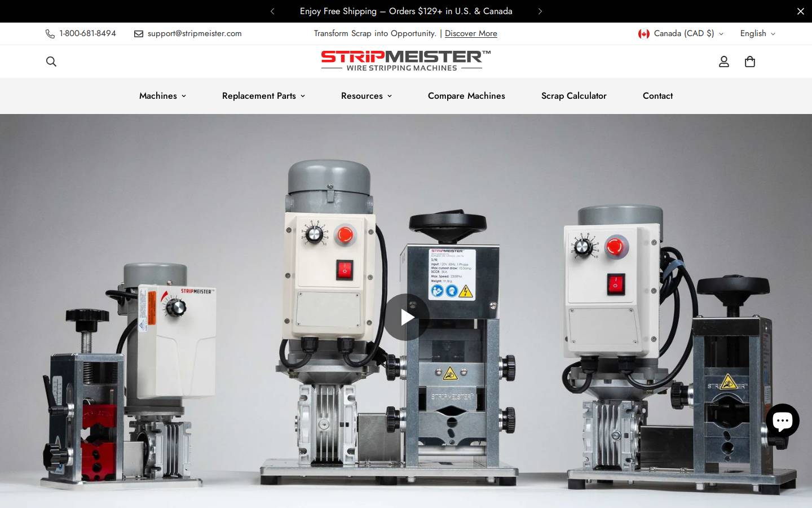The image size is (812, 508).
Task: Open the Shopify chat bubble
Action: [x=782, y=420]
